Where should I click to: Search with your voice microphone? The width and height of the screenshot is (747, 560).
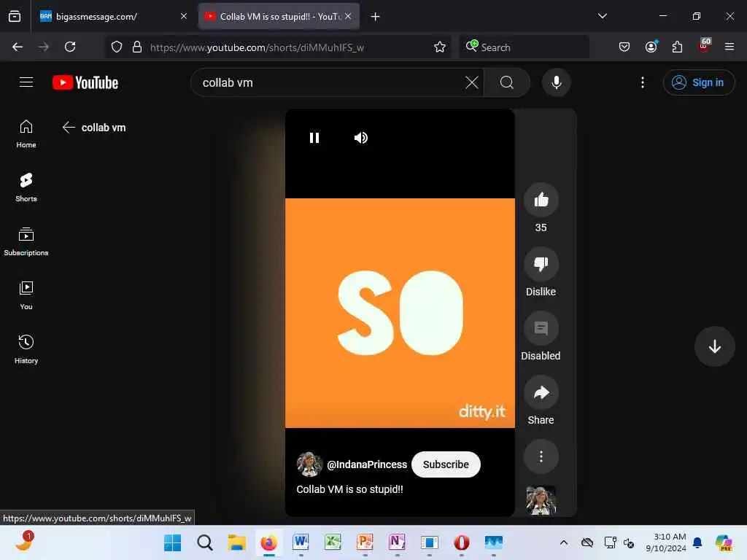pyautogui.click(x=556, y=82)
